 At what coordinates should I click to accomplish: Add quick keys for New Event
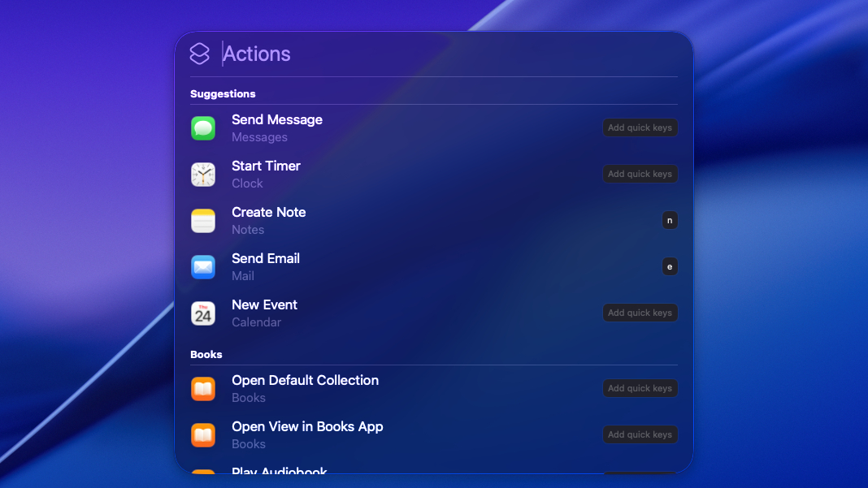tap(640, 313)
